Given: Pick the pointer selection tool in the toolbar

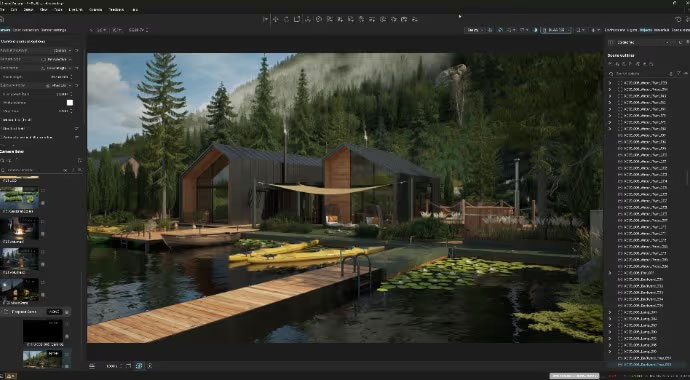Looking at the screenshot, I should [x=265, y=19].
